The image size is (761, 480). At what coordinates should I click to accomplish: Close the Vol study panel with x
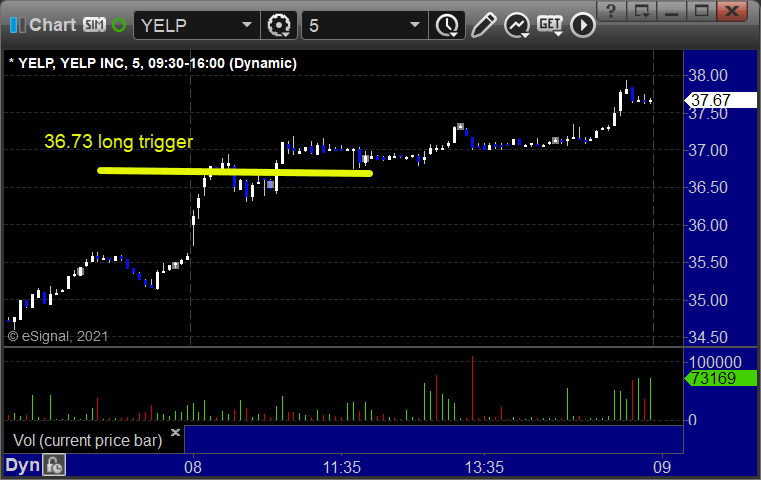point(175,432)
